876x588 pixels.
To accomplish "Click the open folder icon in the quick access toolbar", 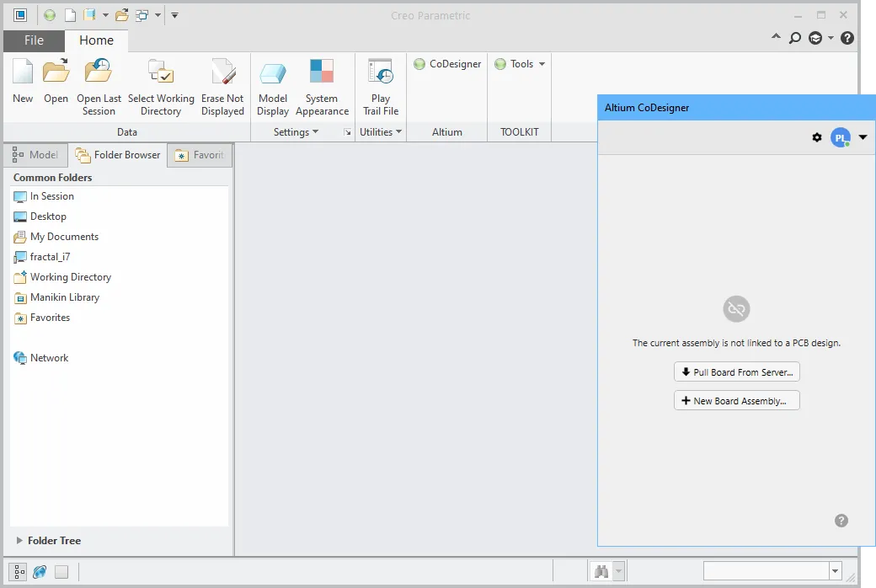I will pos(122,15).
